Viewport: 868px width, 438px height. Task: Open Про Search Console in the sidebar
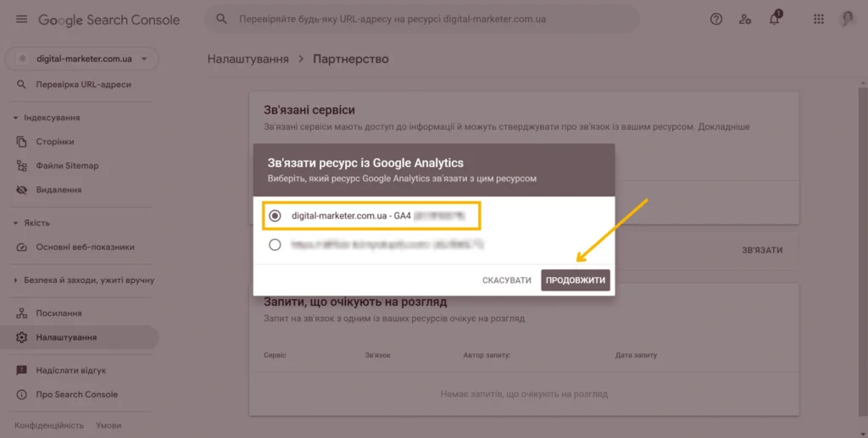coord(77,394)
